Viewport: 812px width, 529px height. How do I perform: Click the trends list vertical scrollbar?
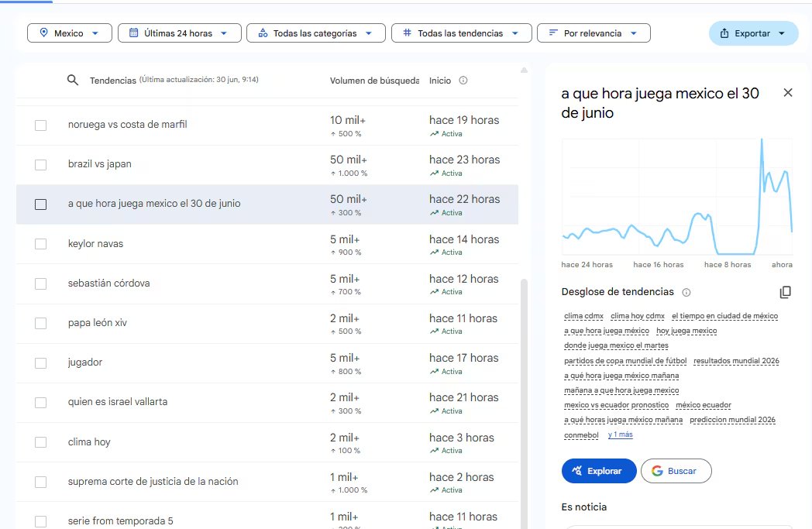point(524,404)
